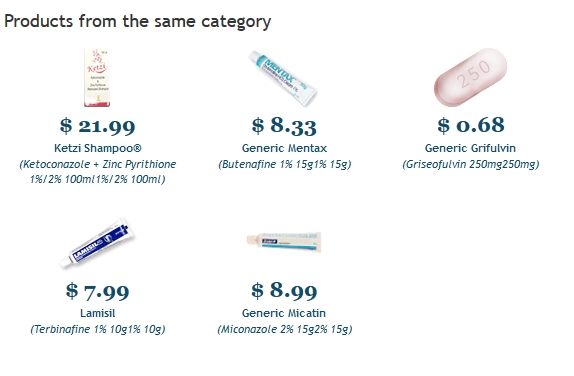Open the Ketzi Shampoo bottle image

(x=97, y=78)
